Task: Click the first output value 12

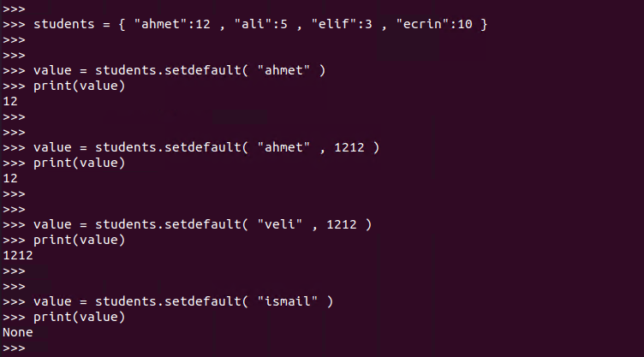Action: point(10,102)
